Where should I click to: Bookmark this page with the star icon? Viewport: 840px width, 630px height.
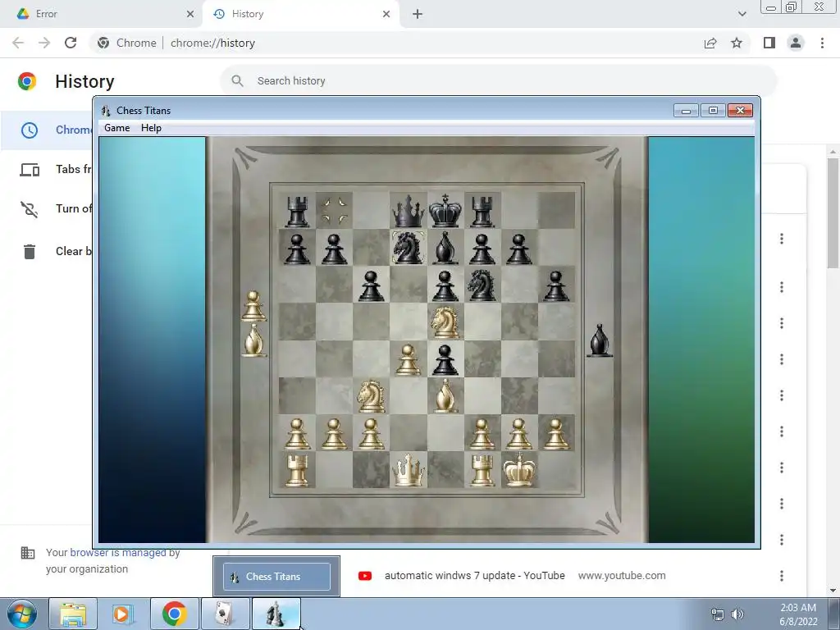737,43
